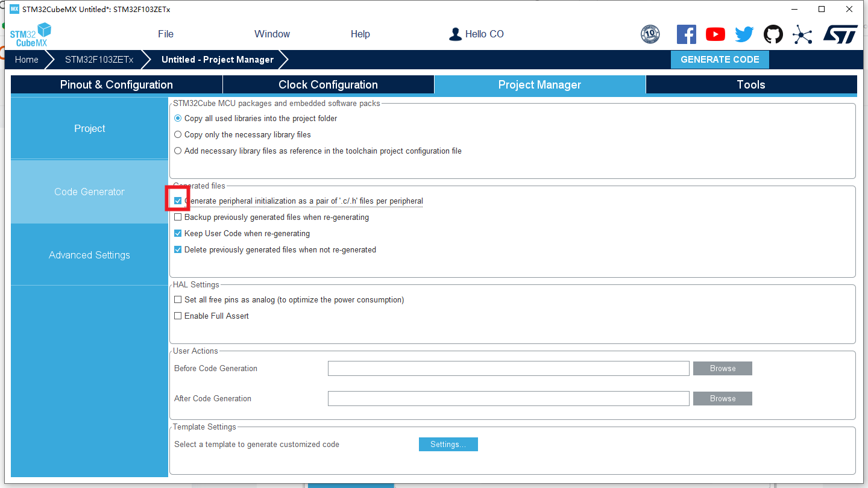
Task: Click 'Select a template to generate customized code' text
Action: (257, 445)
